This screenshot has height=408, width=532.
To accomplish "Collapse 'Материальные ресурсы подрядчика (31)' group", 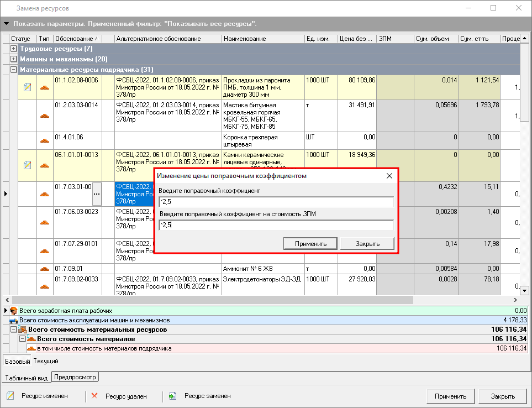I will pyautogui.click(x=14, y=70).
